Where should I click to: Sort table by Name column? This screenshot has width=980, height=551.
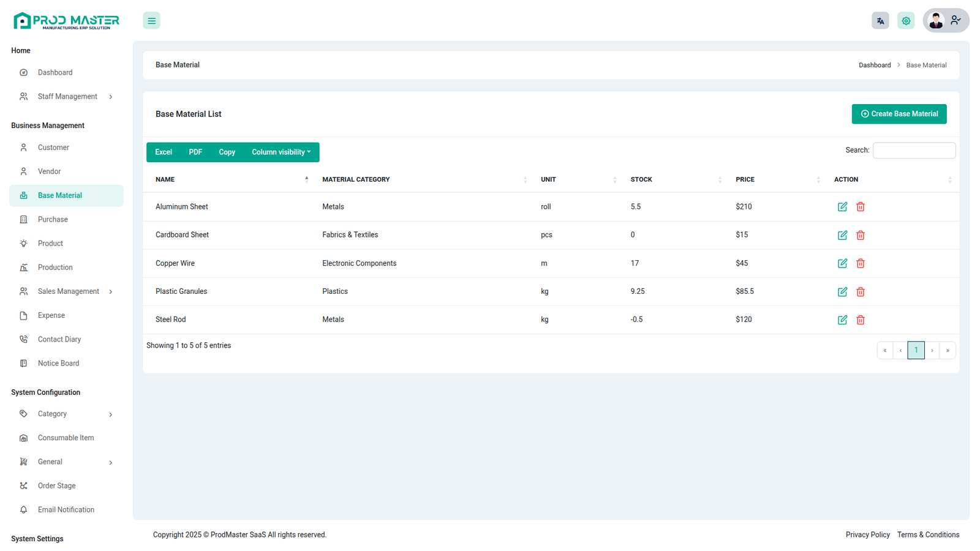click(x=165, y=179)
